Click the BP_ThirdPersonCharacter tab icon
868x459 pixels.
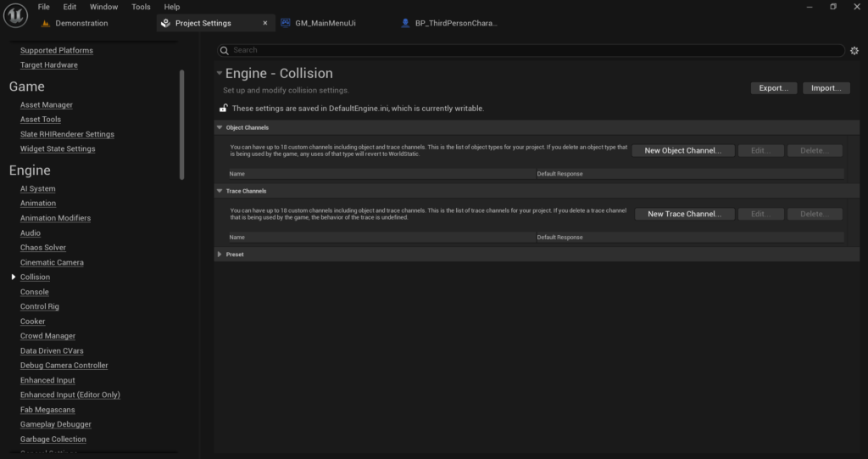click(x=405, y=23)
